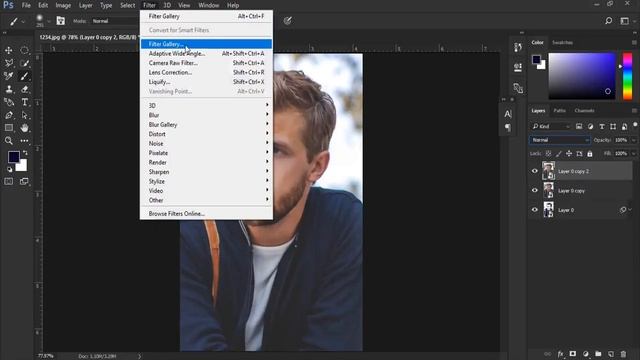Expand the Blur submenu
This screenshot has width=640, height=360.
(x=207, y=115)
